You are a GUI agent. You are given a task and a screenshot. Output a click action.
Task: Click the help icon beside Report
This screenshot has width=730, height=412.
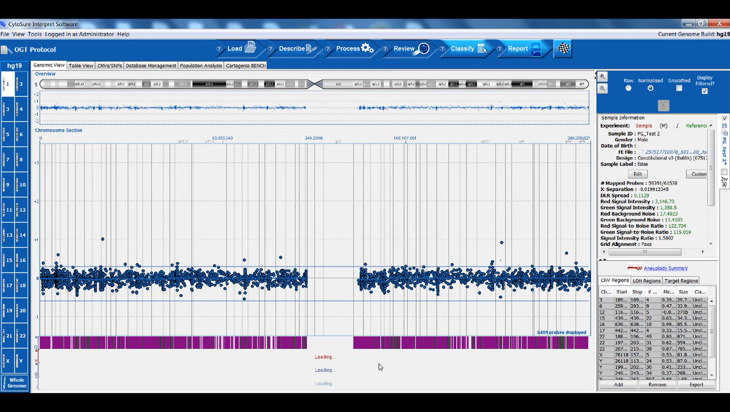point(500,49)
